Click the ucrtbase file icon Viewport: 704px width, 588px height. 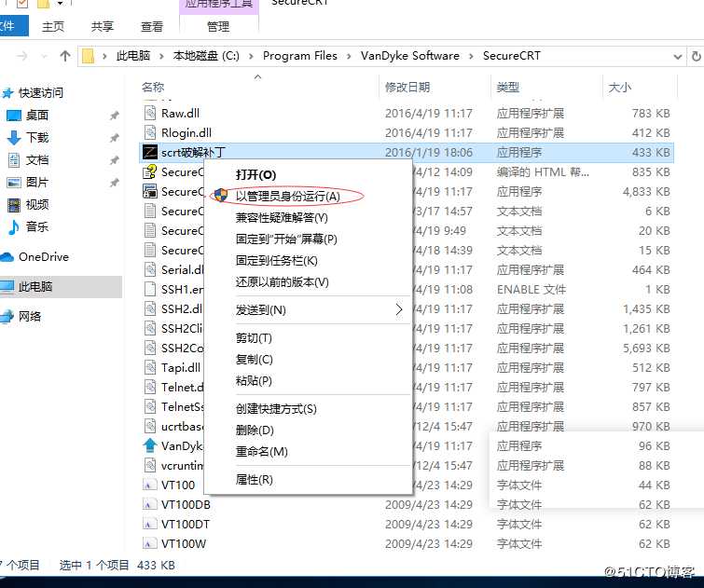coord(150,426)
